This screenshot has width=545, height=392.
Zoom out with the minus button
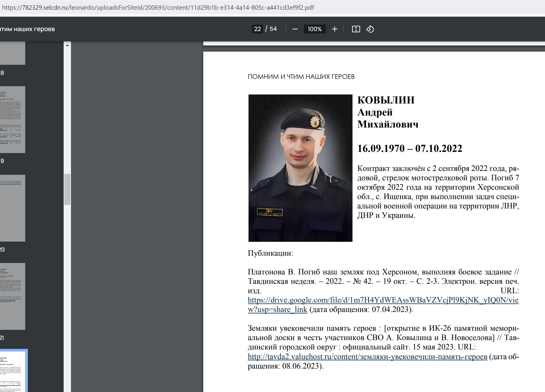pyautogui.click(x=295, y=29)
